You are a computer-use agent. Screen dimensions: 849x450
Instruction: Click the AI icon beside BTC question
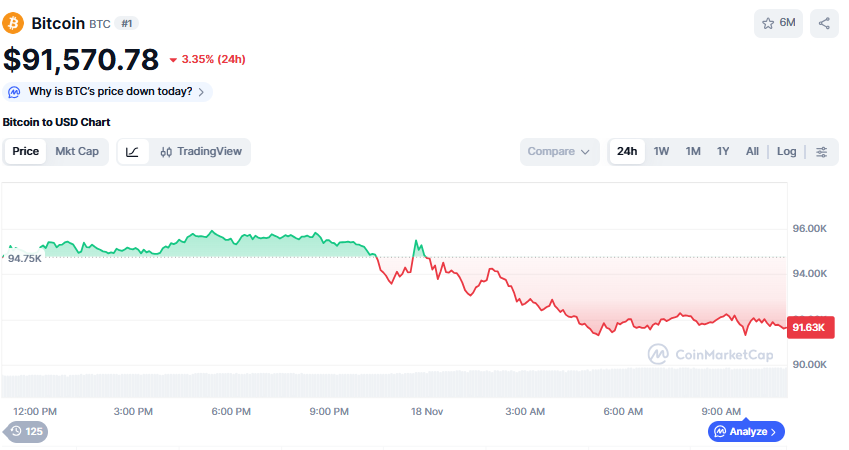(x=14, y=92)
